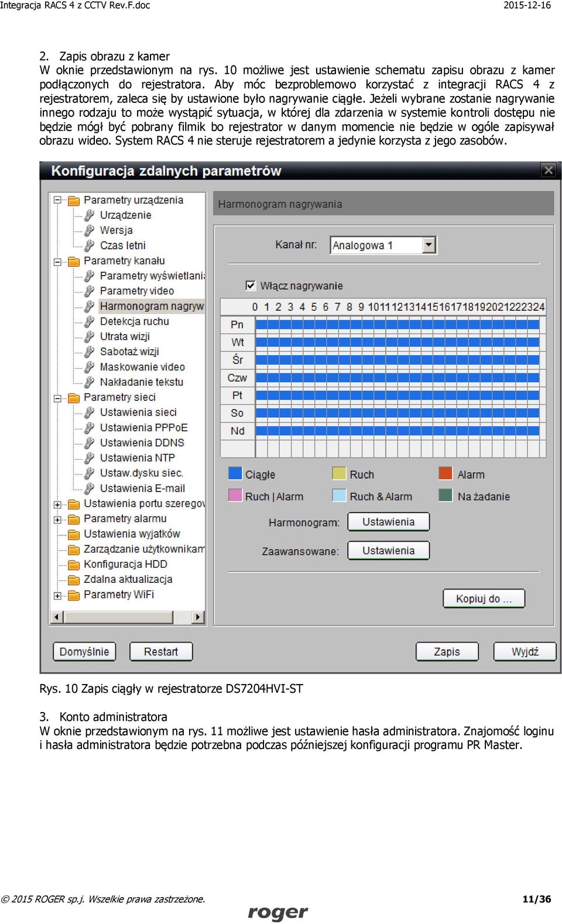Click the Kopiuj do ... button

pos(484,599)
